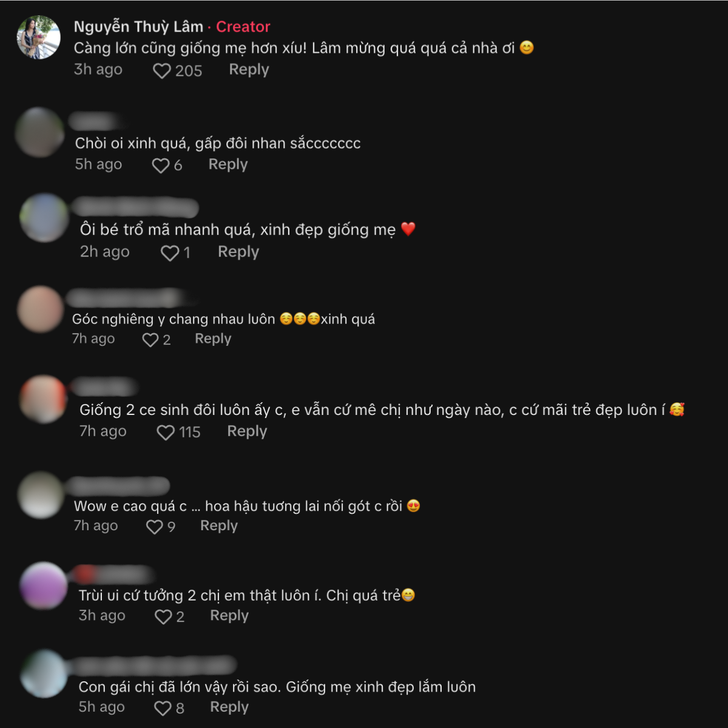This screenshot has width=728, height=728.
Task: Reply to the 'Trùi ui cứ tưởng' comment
Action: coord(229,616)
